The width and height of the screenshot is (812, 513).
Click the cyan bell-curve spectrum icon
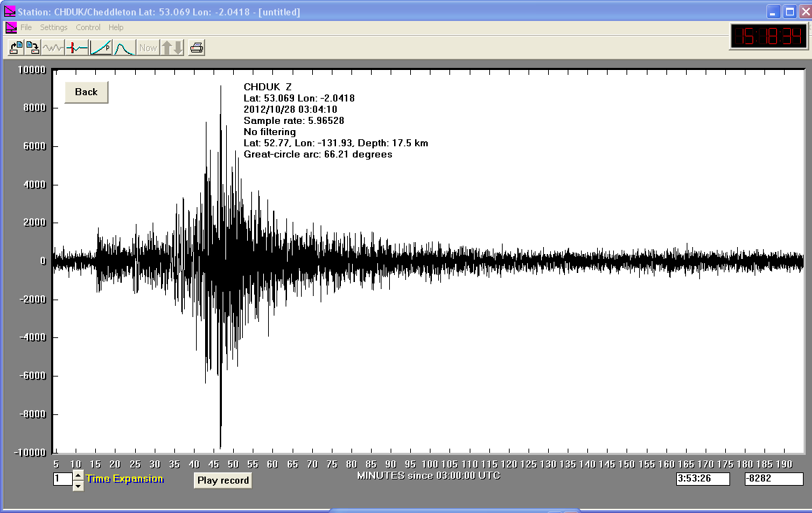coord(125,48)
